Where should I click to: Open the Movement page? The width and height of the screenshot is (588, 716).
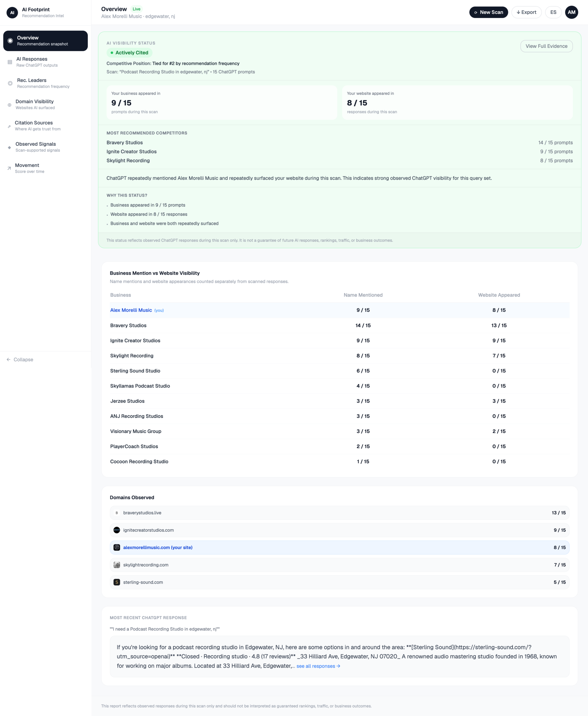[45, 168]
